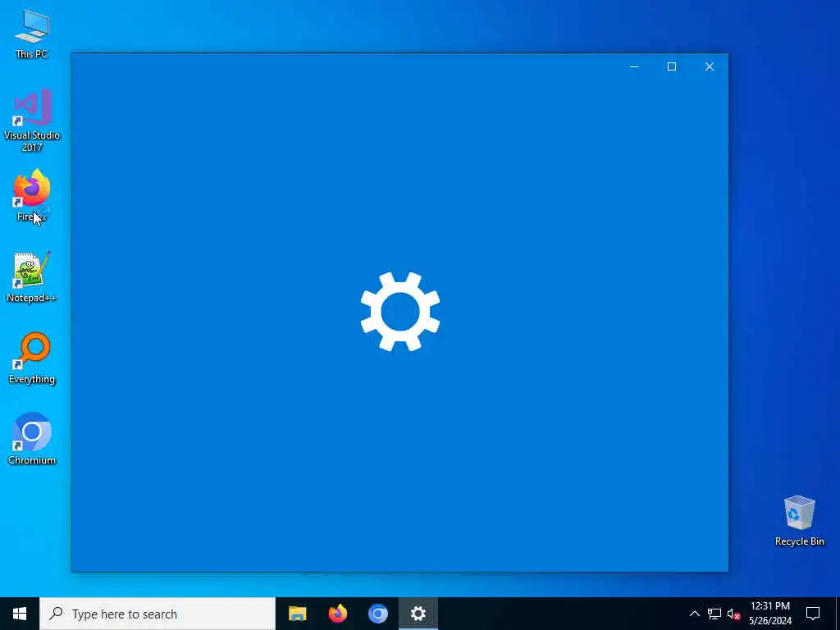Viewport: 840px width, 630px height.
Task: Open the Action Center notifications icon
Action: tap(813, 614)
